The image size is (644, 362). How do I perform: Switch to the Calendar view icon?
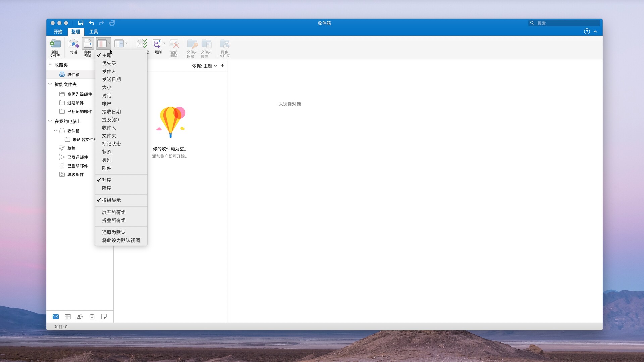coord(67,316)
